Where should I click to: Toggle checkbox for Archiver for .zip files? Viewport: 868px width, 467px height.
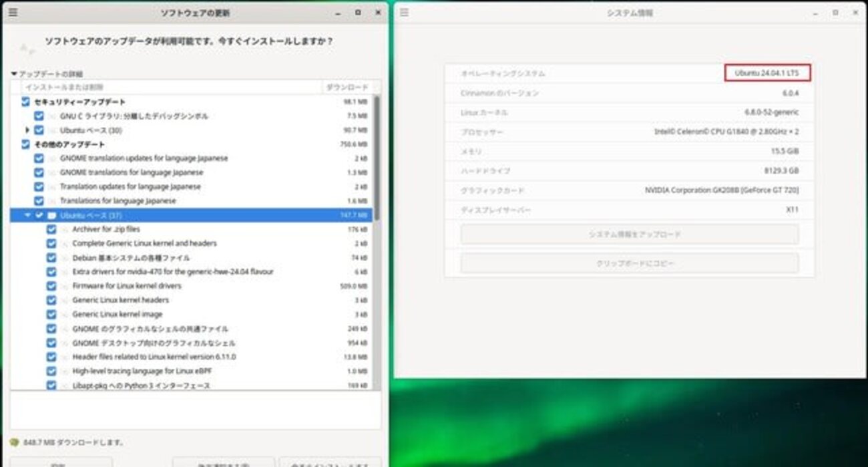[51, 229]
